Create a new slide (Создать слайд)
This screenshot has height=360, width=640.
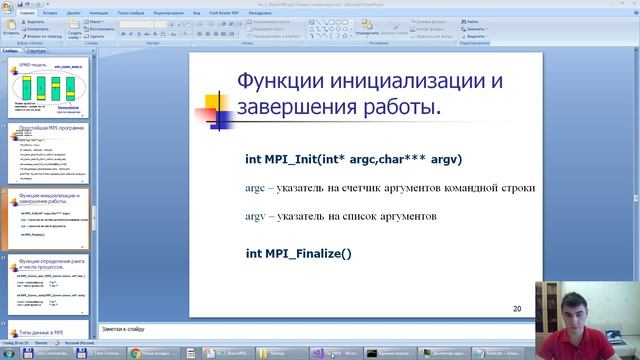coord(74,29)
